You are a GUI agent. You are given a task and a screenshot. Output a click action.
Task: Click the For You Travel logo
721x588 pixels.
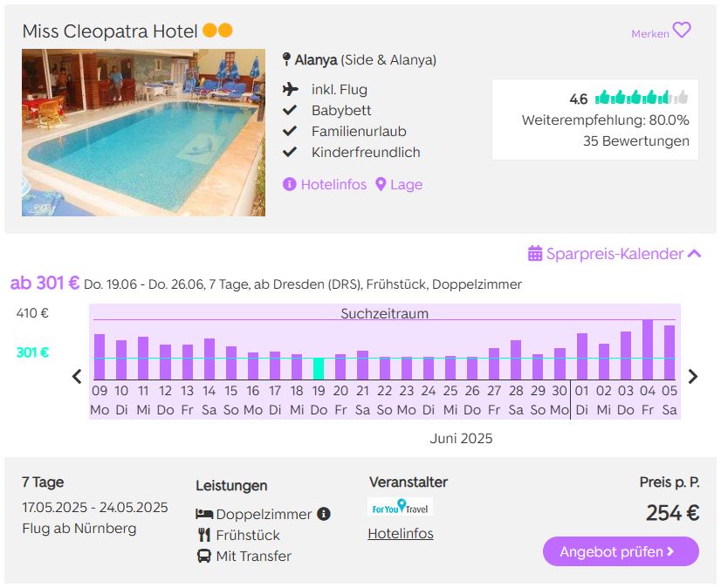point(400,506)
